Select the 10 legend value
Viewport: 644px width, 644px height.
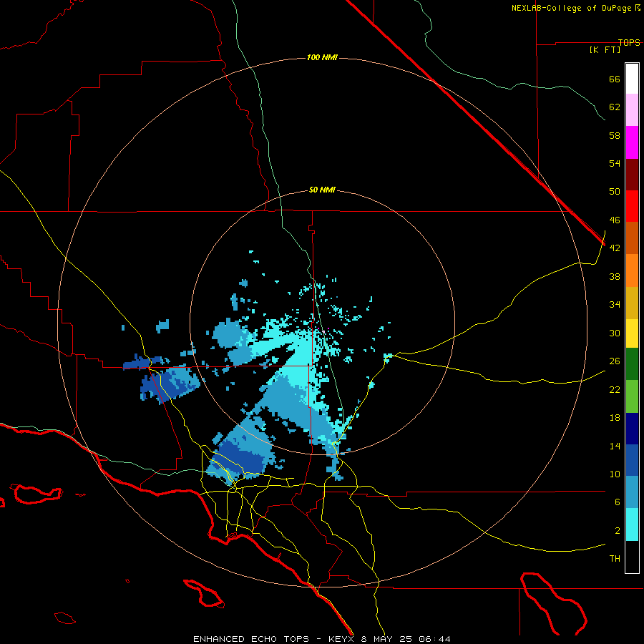pos(615,474)
